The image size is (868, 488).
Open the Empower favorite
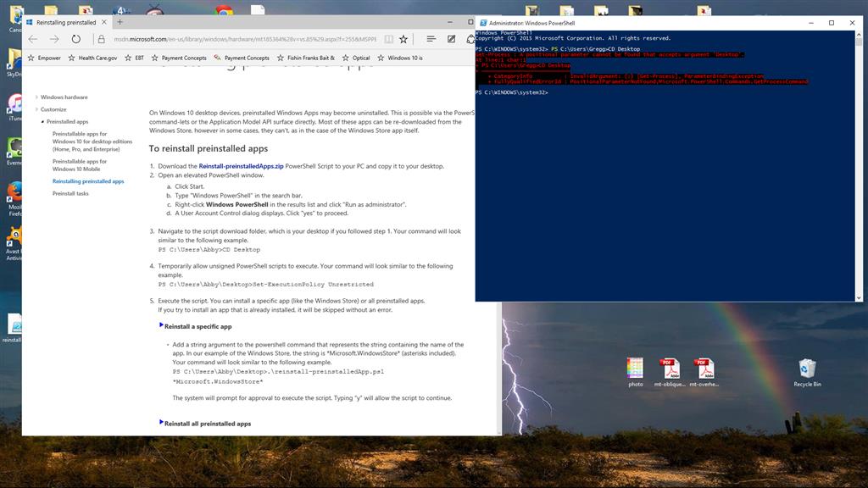coord(44,58)
